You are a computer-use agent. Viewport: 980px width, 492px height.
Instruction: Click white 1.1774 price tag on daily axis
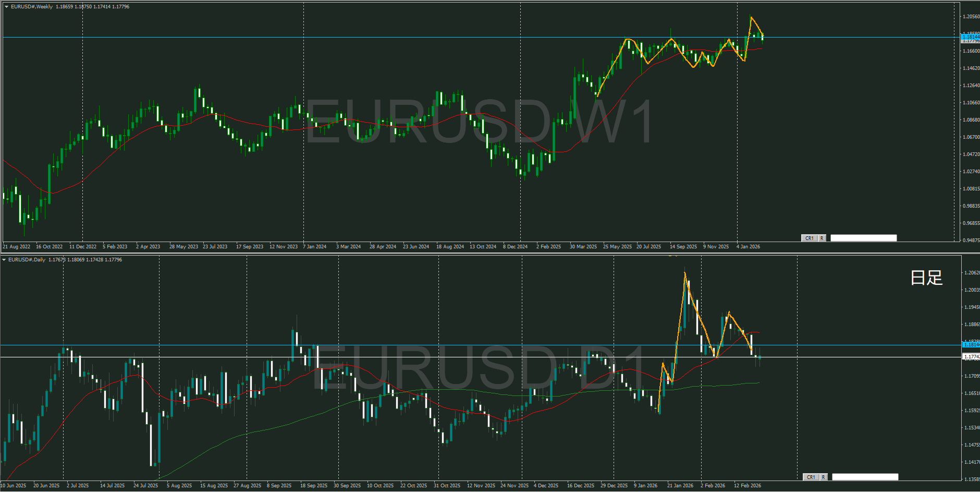point(970,357)
